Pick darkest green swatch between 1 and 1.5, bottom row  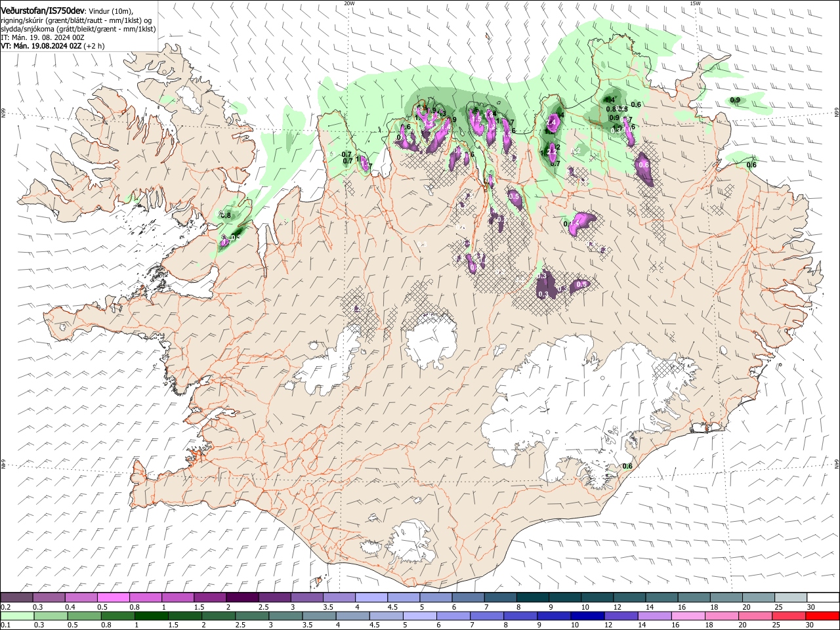tap(150, 616)
